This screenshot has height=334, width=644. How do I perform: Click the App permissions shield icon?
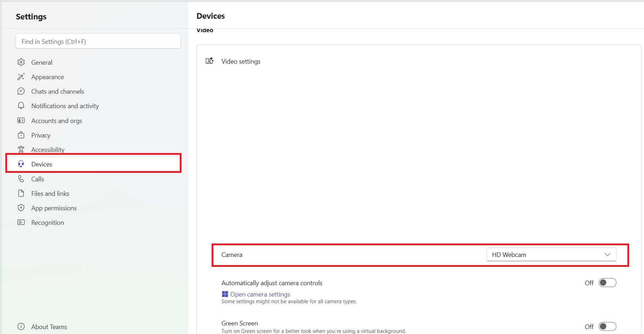21,208
